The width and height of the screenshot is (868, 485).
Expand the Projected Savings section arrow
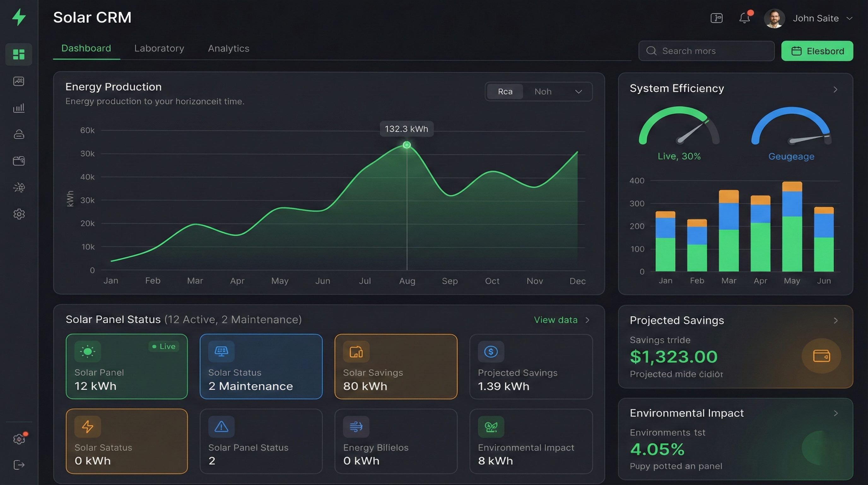coord(835,320)
